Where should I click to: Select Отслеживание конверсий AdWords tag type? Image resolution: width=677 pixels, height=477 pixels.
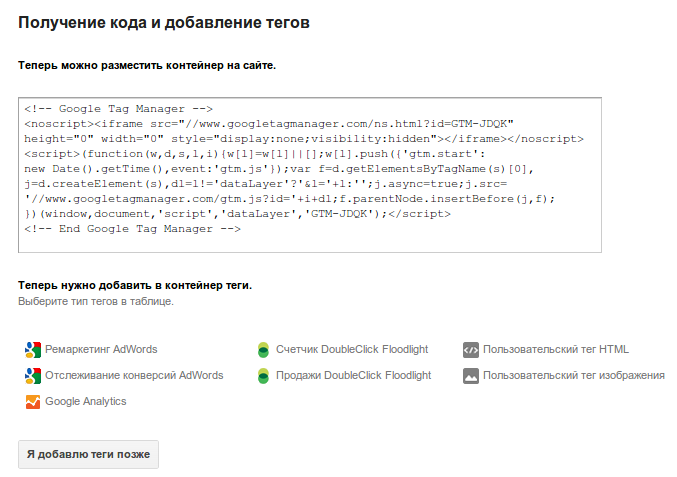[134, 376]
